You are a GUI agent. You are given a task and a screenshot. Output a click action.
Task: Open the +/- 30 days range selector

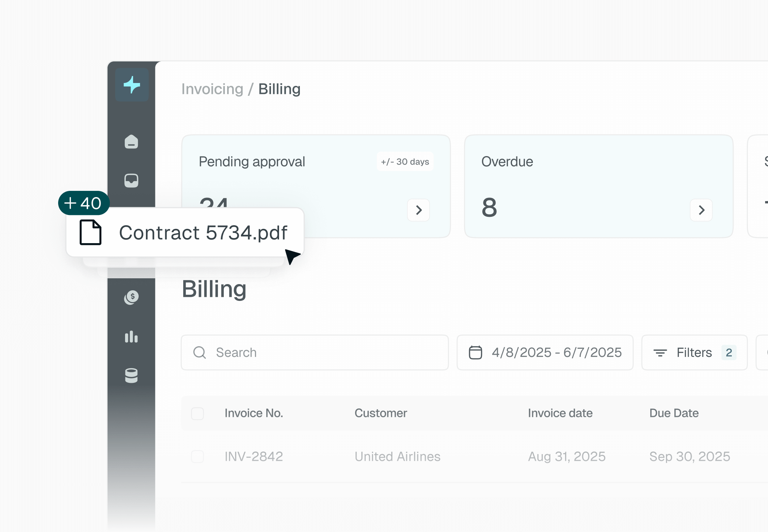405,162
